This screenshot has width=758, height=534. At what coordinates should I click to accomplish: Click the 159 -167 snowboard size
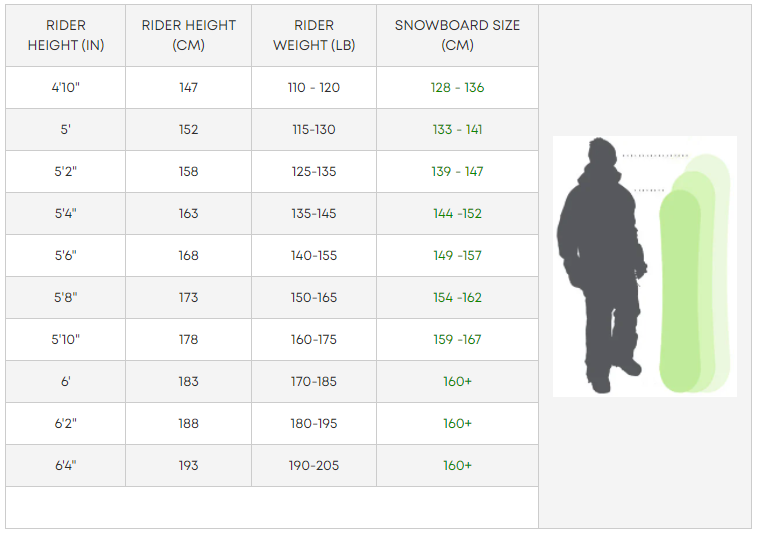coord(457,340)
